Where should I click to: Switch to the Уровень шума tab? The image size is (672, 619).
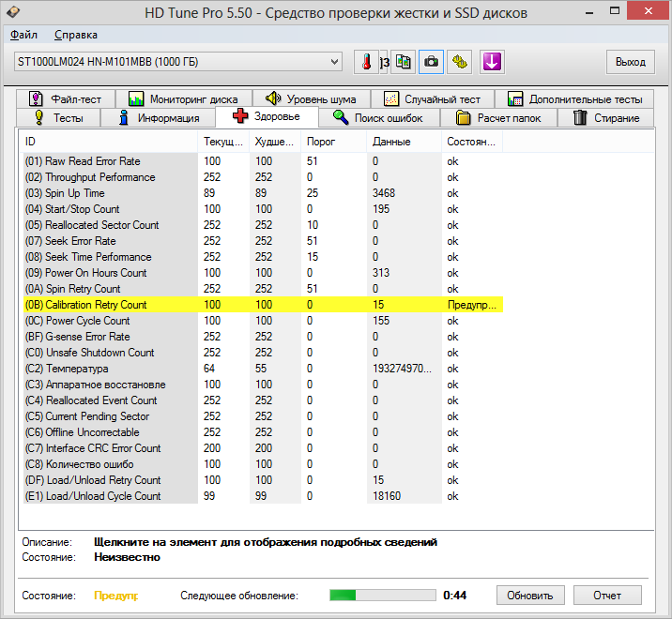pyautogui.click(x=312, y=99)
